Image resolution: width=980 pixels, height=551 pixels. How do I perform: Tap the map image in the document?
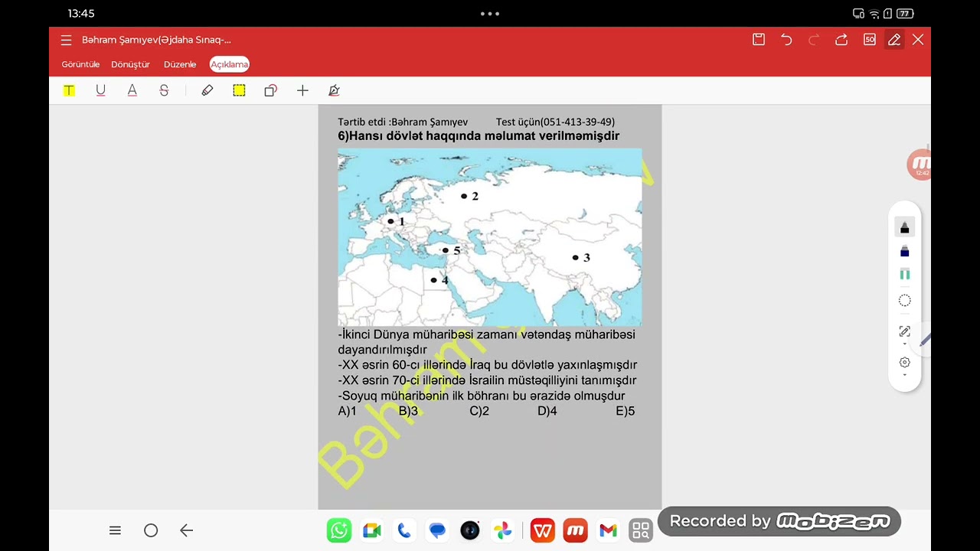click(x=490, y=238)
